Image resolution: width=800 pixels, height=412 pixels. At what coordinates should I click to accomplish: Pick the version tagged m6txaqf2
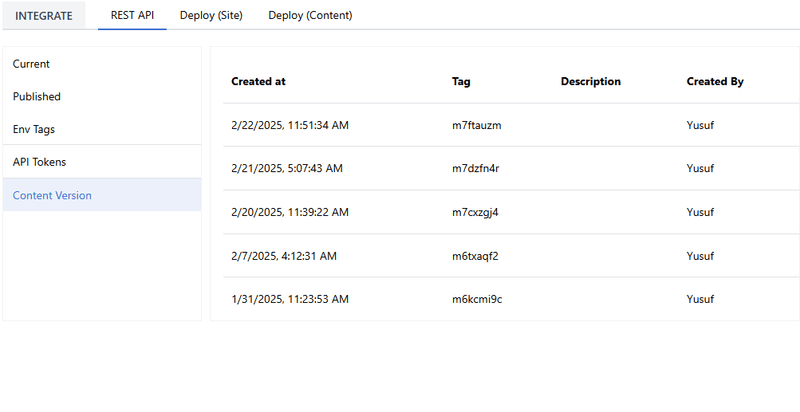(475, 256)
